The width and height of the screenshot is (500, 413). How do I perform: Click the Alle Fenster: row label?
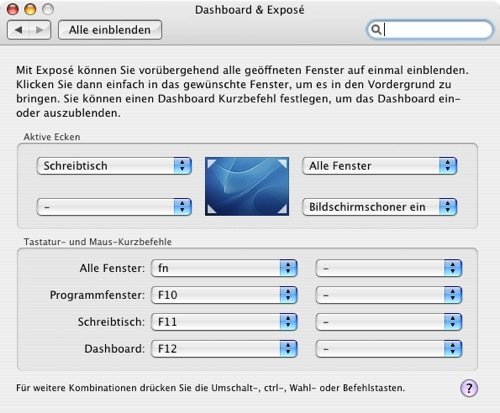click(112, 268)
